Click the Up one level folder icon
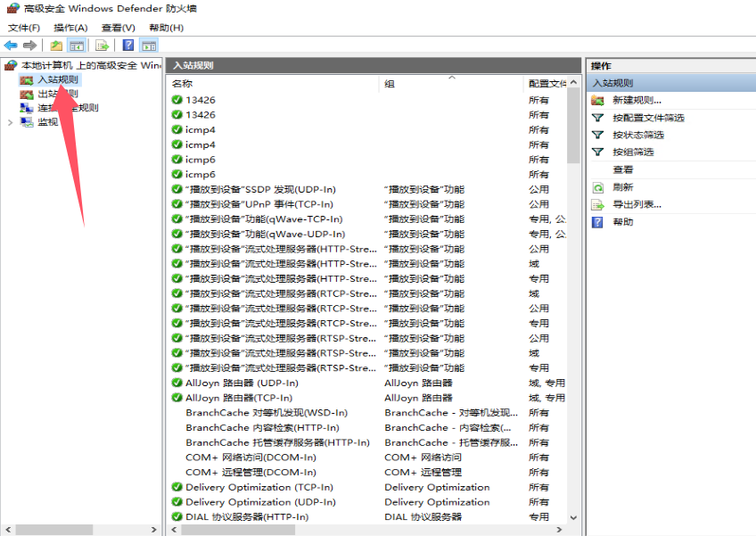Image resolution: width=756 pixels, height=536 pixels. coord(56,45)
